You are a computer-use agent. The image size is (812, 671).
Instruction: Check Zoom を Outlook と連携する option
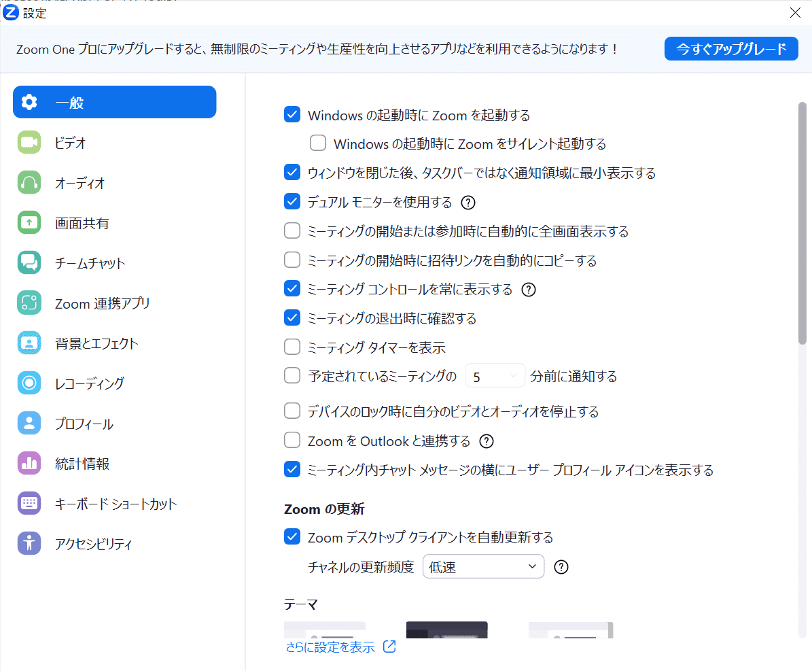point(292,441)
